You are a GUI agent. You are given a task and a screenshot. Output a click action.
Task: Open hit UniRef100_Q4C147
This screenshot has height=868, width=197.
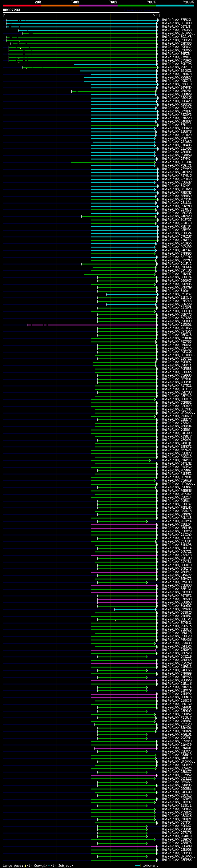(x=176, y=250)
